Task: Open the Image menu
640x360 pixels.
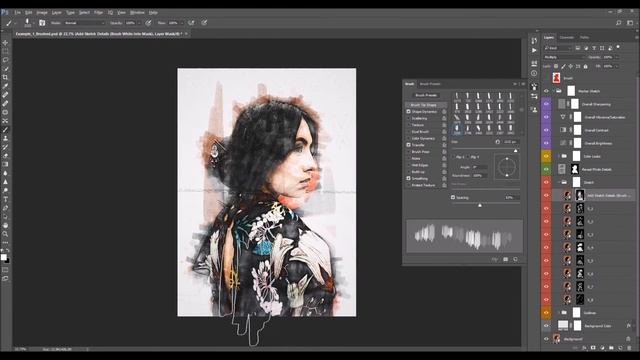Action: tap(42, 13)
